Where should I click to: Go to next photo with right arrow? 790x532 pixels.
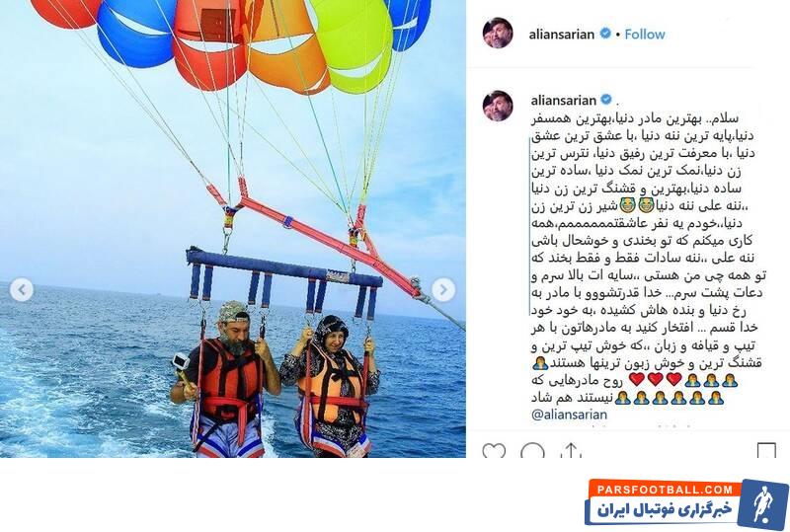point(443,289)
